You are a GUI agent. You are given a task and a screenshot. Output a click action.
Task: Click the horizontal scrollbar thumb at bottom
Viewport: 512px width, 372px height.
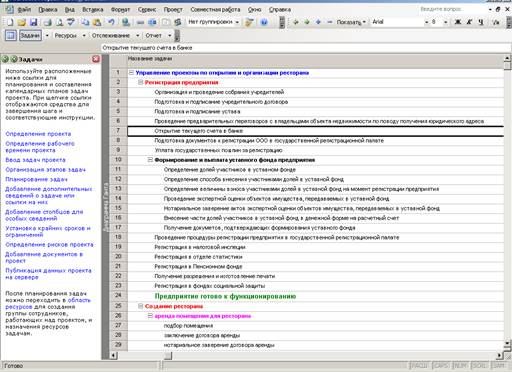(168, 355)
